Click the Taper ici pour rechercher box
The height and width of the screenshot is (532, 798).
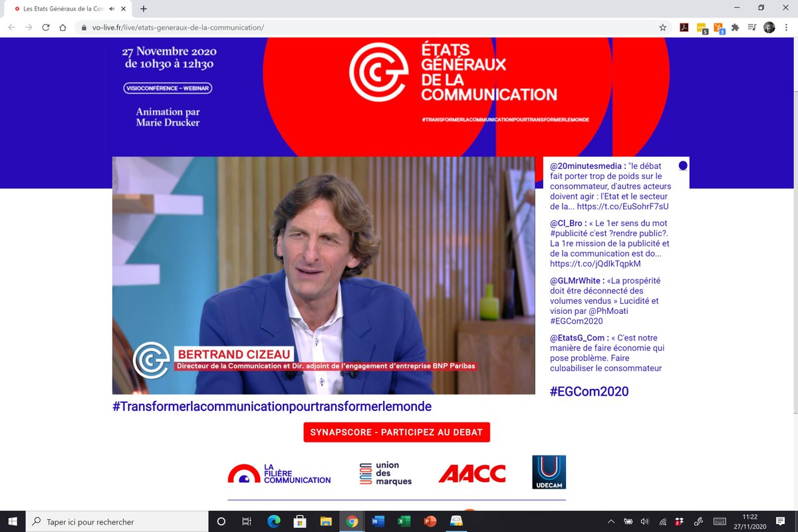[x=116, y=521]
